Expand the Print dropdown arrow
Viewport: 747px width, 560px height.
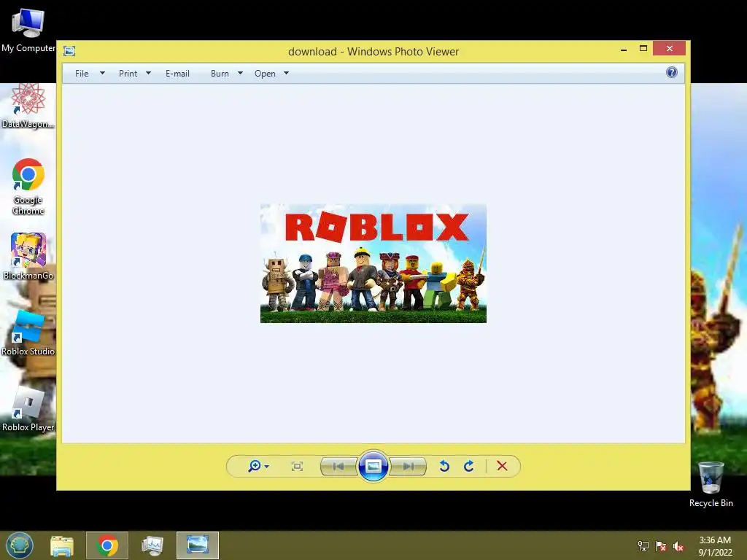click(x=148, y=74)
